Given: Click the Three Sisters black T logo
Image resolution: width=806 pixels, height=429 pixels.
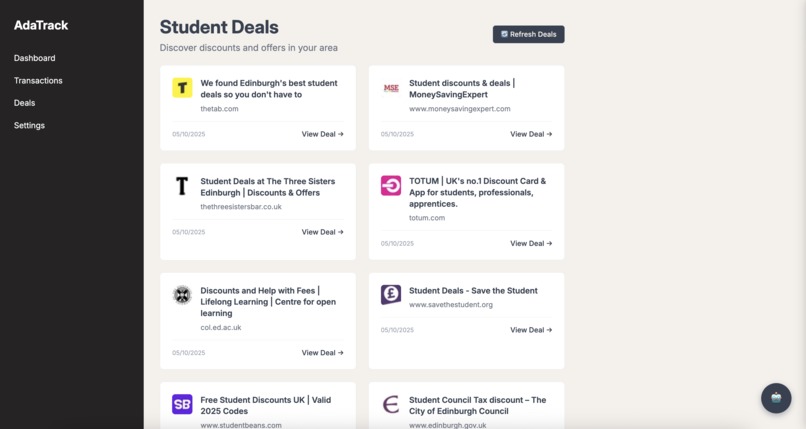Looking at the screenshot, I should pyautogui.click(x=182, y=186).
